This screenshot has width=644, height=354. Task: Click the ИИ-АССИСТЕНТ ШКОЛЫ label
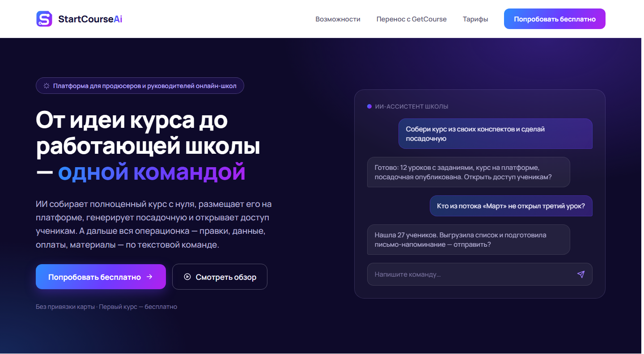pos(411,107)
